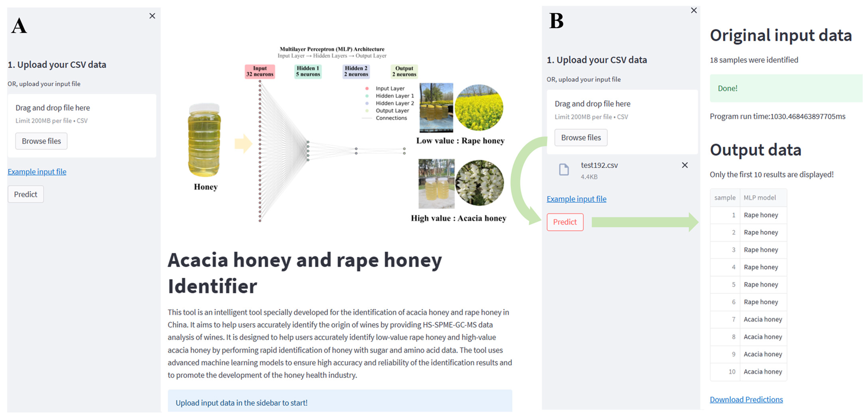Click the drag and drop area in panel A

click(x=82, y=114)
